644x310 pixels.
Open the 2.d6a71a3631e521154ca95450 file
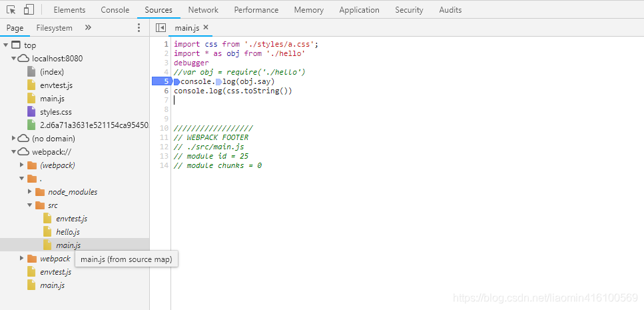point(95,125)
